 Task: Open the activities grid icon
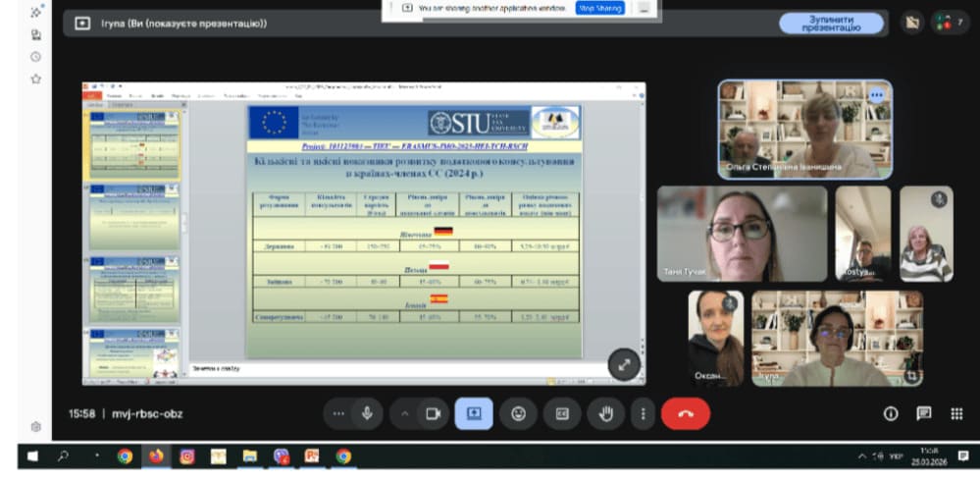(956, 414)
